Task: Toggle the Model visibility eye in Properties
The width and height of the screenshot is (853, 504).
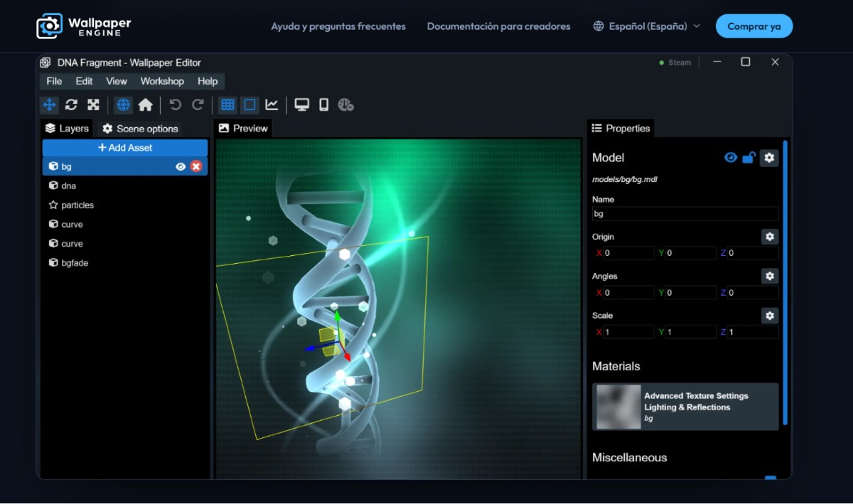Action: [x=731, y=158]
